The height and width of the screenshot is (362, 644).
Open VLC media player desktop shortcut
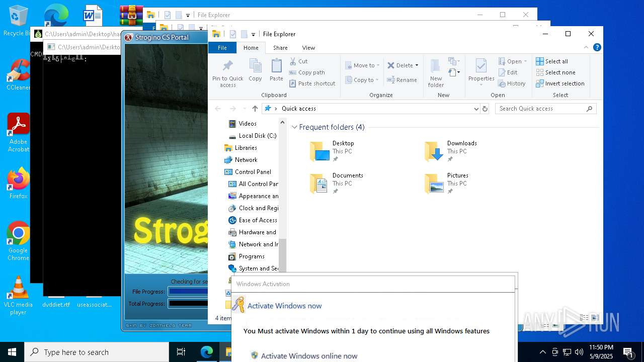(x=18, y=296)
